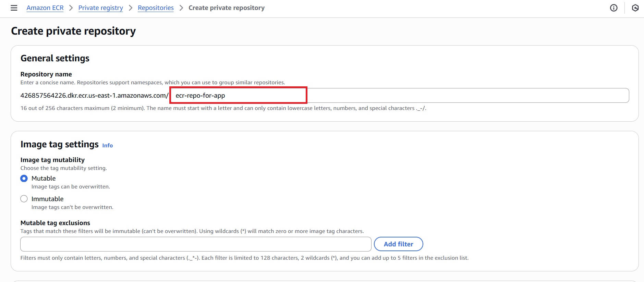Open the hamburger navigation menu

(x=14, y=8)
